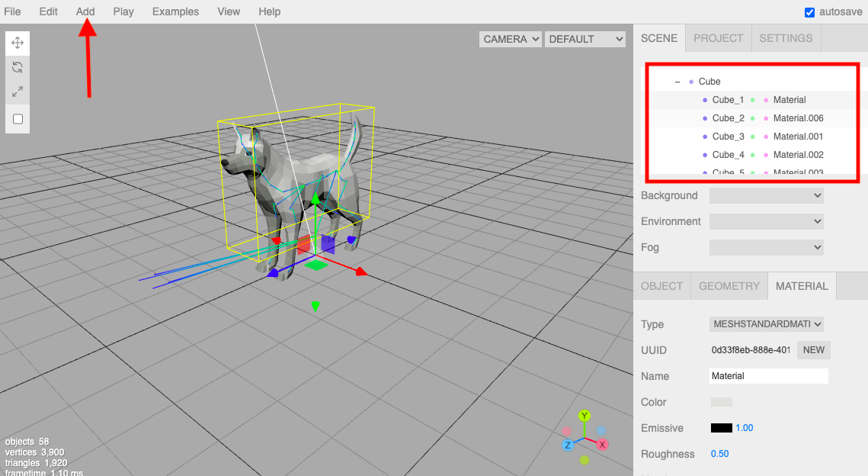
Task: Open the DEFAULT shading dropdown
Action: coord(585,39)
